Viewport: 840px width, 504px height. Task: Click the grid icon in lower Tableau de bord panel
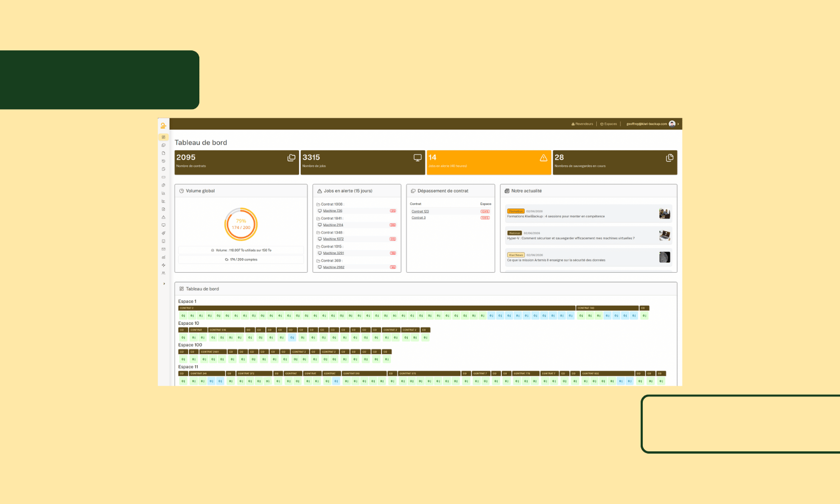181,289
